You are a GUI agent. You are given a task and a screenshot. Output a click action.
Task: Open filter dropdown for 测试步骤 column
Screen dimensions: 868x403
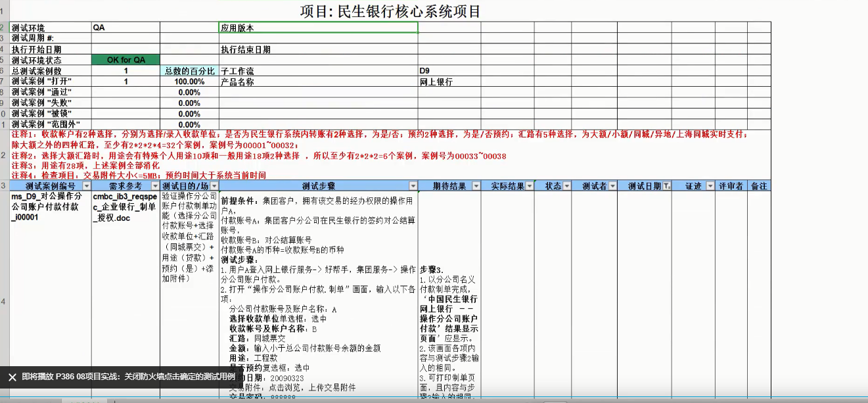[413, 187]
